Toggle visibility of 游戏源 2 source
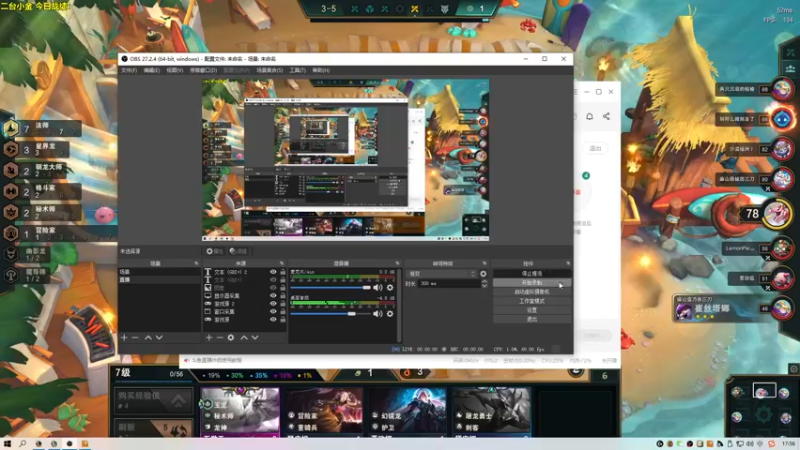Screen dimensions: 800x450 (273, 304)
